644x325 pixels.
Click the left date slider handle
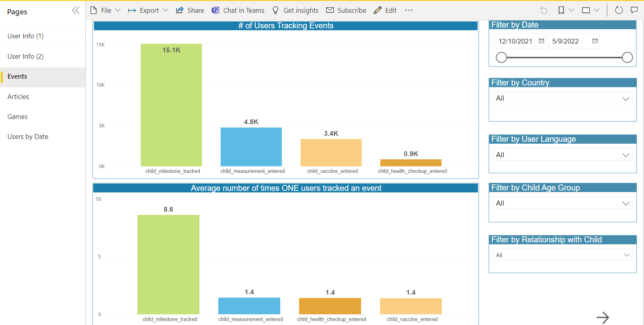(501, 57)
